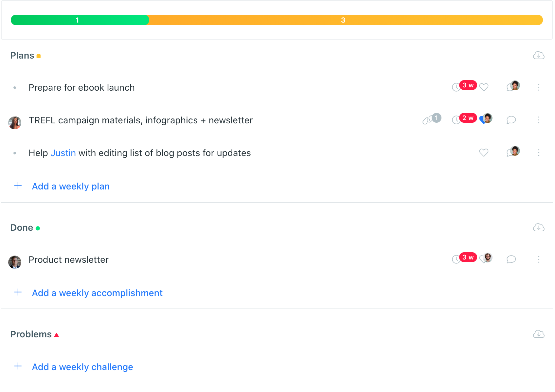Open linked items on TREFL campaign row
This screenshot has width=555, height=392.
[432, 119]
